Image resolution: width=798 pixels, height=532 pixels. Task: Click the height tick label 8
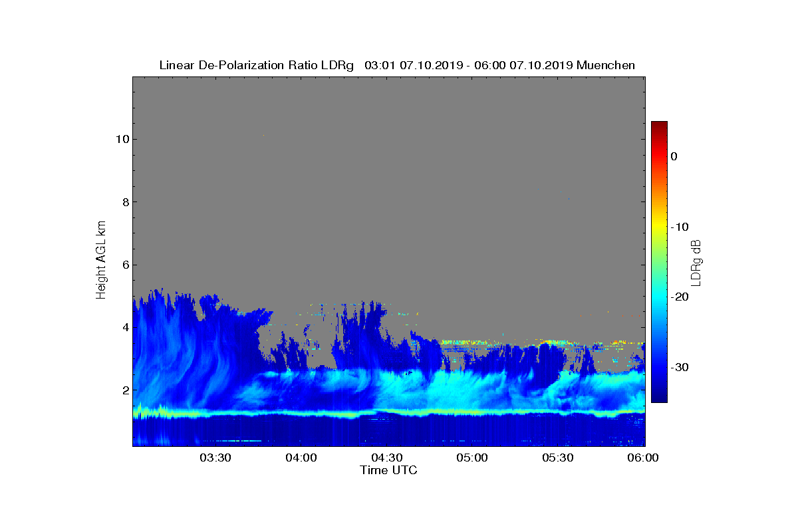pos(124,202)
